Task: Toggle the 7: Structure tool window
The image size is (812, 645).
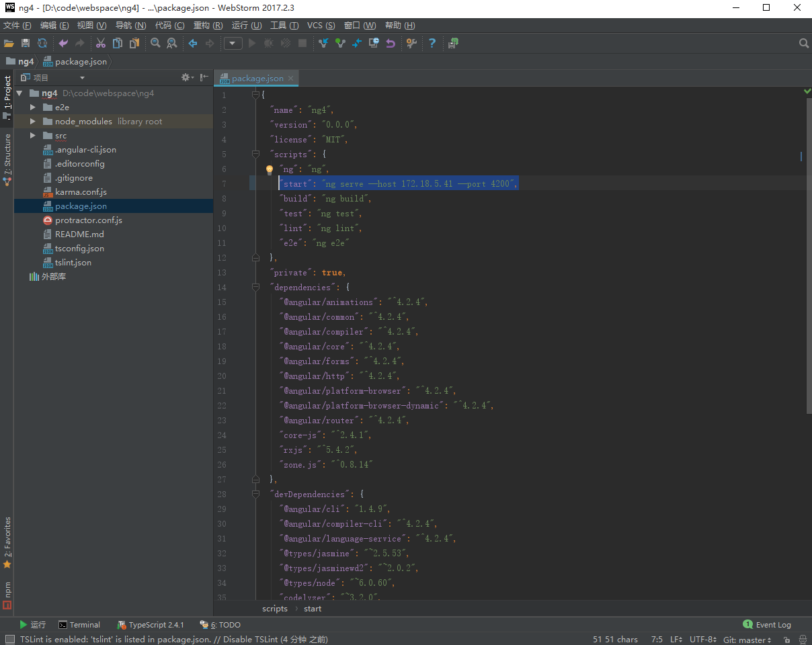Action: (7, 160)
